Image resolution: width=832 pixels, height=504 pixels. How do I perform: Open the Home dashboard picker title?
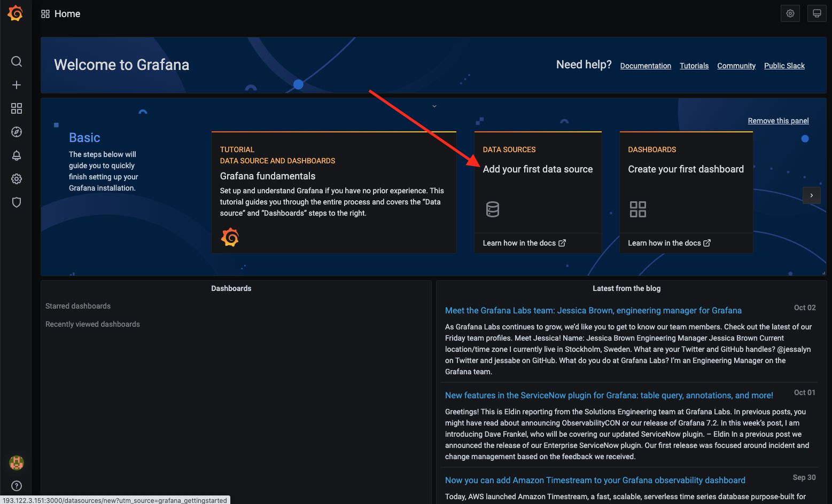(x=67, y=14)
